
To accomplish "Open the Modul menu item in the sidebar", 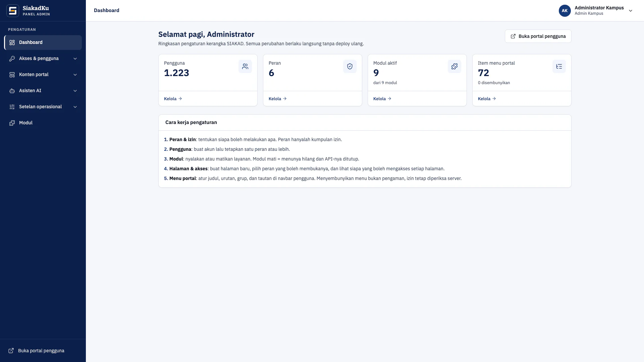I will click(x=43, y=123).
